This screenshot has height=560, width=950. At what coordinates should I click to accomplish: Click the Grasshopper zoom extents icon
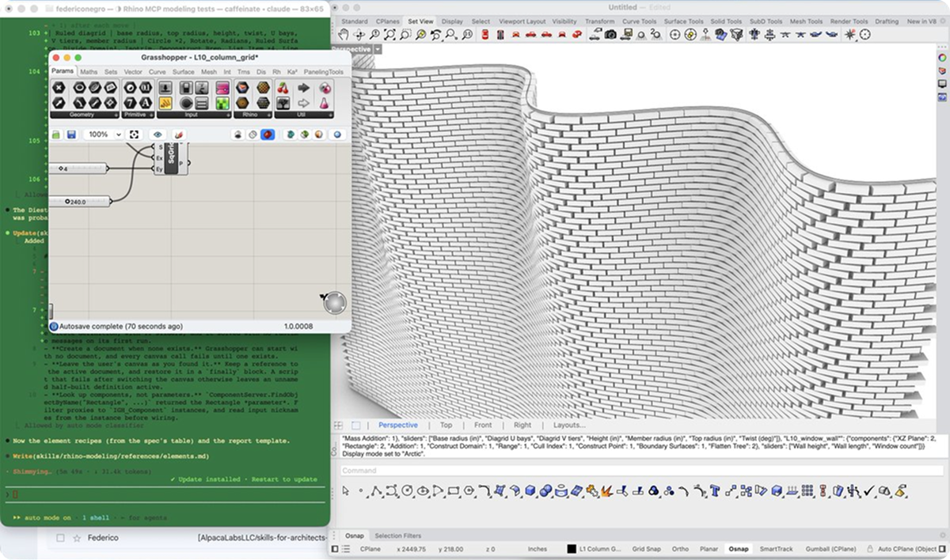click(135, 134)
